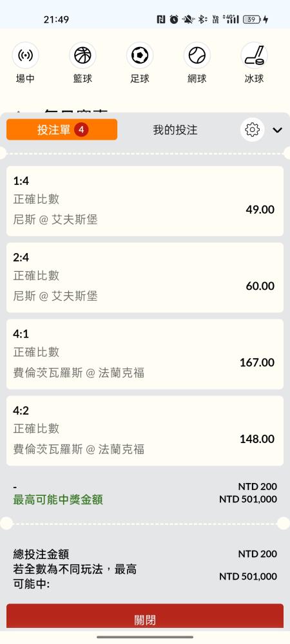Select the 2:4 尼斯 @ 艾夫斯堡 selection
Image resolution: width=290 pixels, height=644 pixels.
click(145, 278)
